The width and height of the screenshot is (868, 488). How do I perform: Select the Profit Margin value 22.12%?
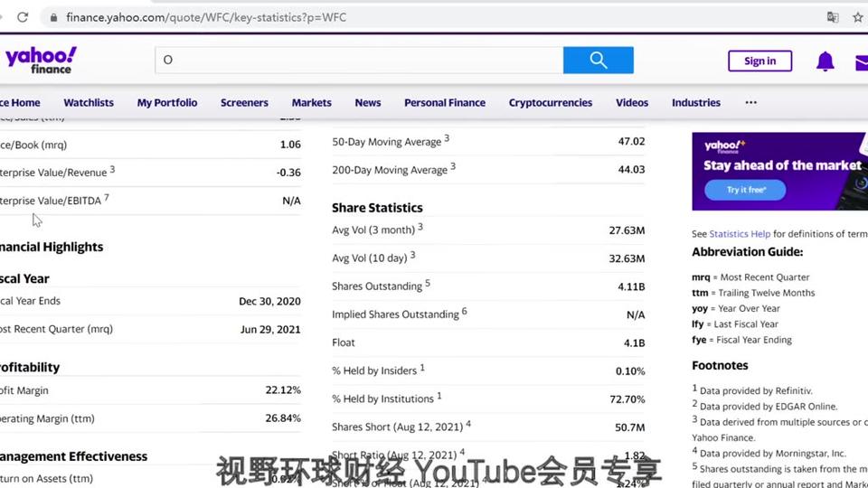(x=283, y=390)
